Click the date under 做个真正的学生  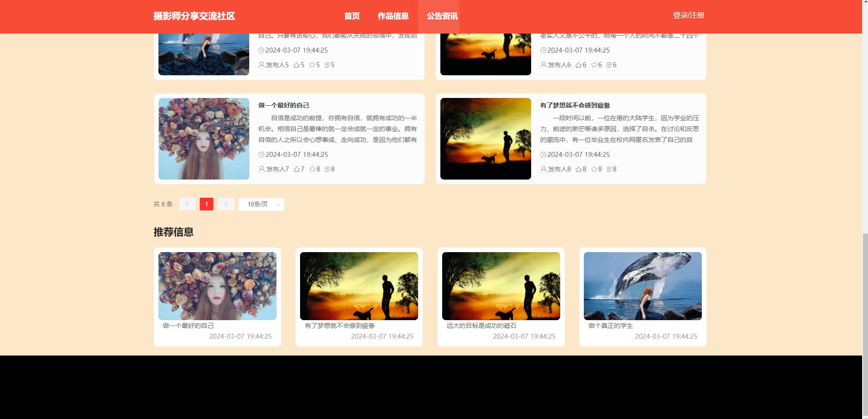pyautogui.click(x=666, y=336)
